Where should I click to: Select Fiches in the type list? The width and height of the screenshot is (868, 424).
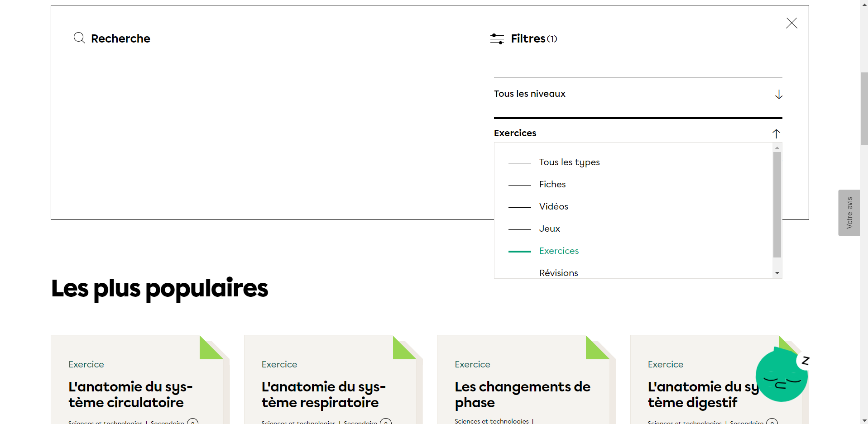[x=552, y=184]
